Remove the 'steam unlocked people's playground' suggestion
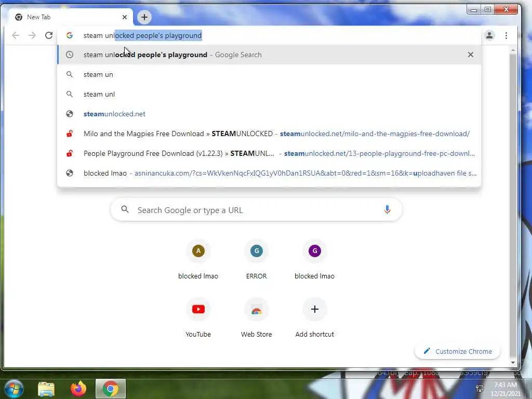This screenshot has width=532, height=399. (470, 55)
